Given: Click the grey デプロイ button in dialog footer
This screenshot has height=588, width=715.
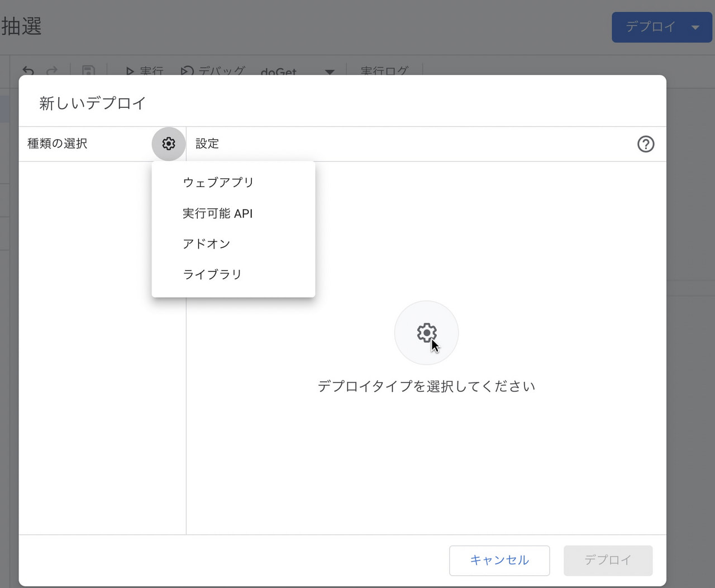Looking at the screenshot, I should (x=608, y=560).
